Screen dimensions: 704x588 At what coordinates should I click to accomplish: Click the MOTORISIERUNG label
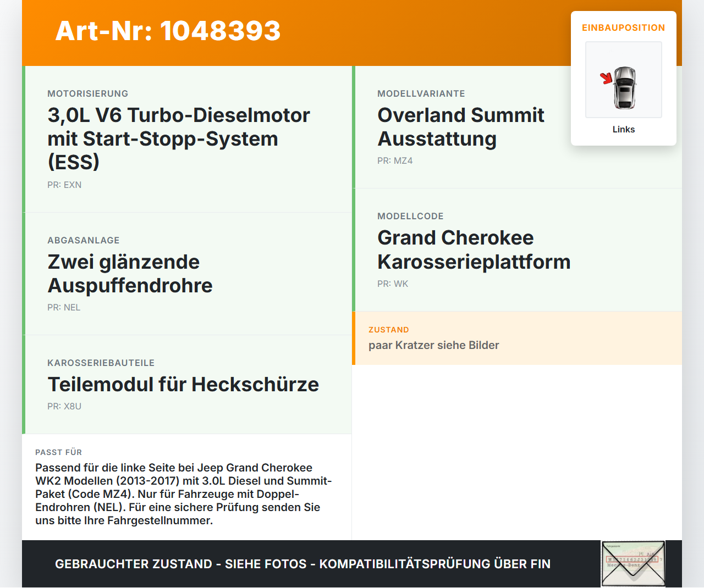(88, 93)
